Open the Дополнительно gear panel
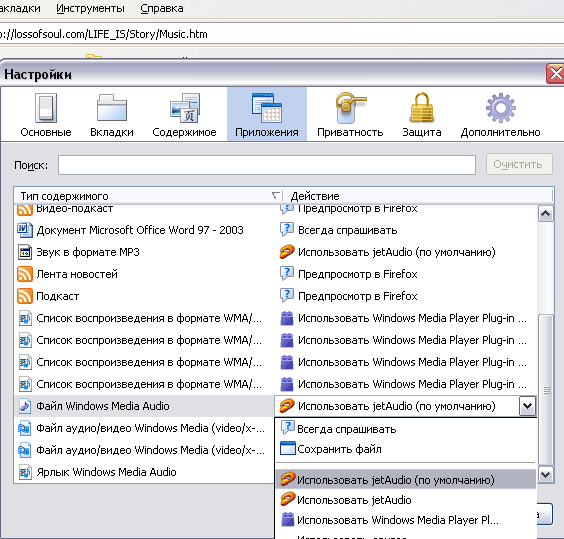The image size is (564, 539). (x=500, y=115)
